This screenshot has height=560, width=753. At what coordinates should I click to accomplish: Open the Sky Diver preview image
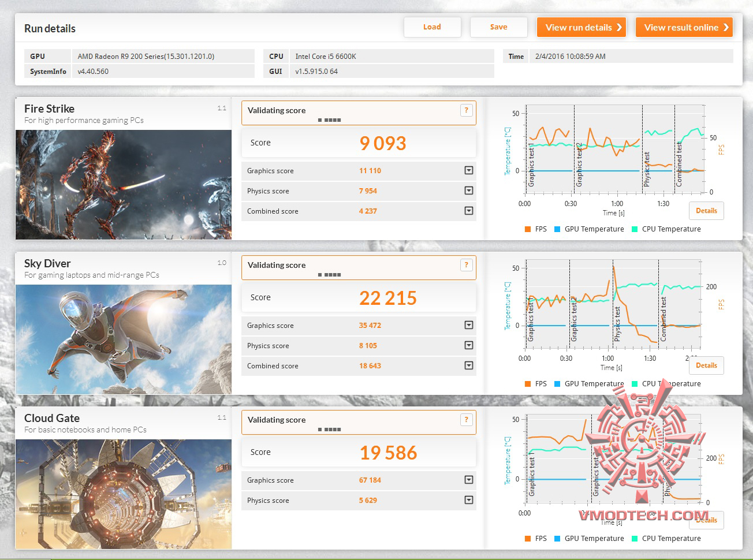coord(124,339)
